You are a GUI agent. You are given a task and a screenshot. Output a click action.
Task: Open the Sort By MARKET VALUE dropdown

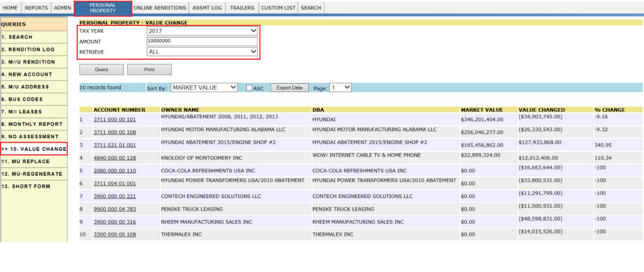point(204,87)
